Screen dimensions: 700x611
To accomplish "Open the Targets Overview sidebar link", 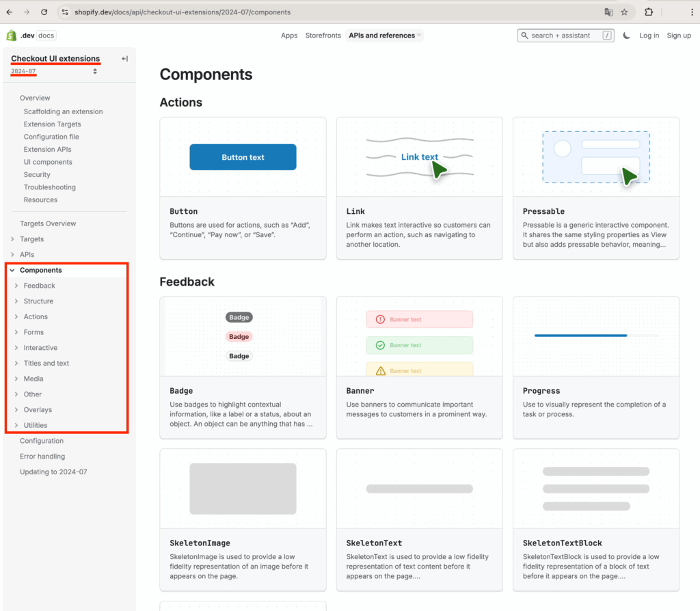I will (48, 223).
